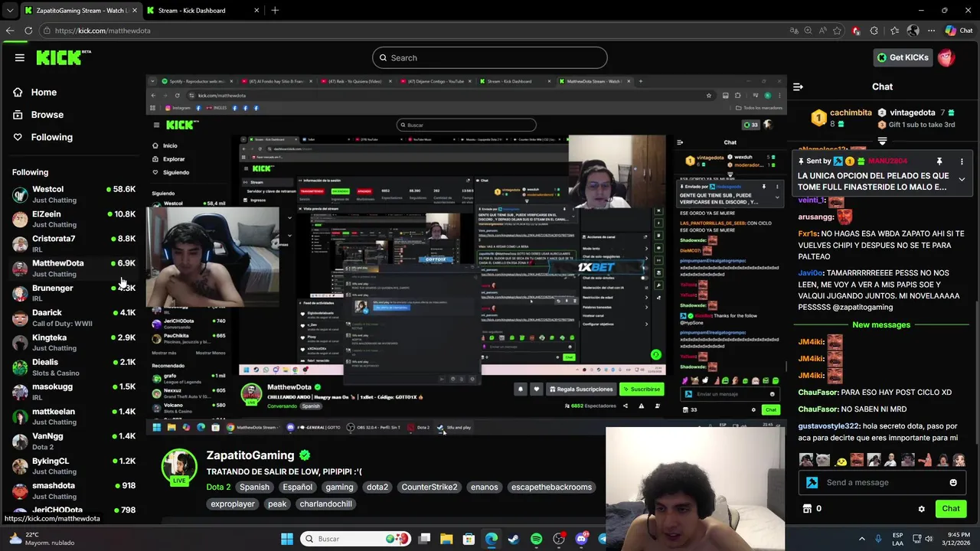Expand the gift leaderboard arrow

pos(882,141)
